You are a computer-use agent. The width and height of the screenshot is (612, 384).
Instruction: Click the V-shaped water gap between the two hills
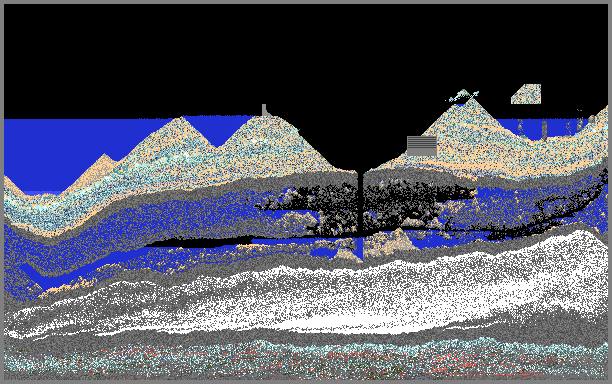[x=217, y=130]
